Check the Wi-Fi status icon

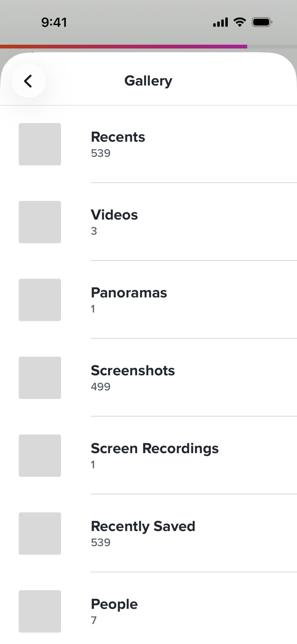point(239,22)
